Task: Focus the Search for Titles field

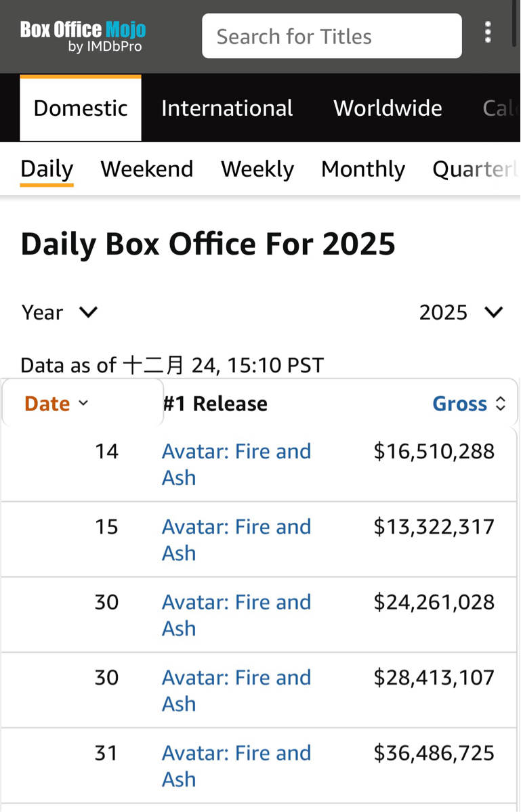Action: (331, 36)
